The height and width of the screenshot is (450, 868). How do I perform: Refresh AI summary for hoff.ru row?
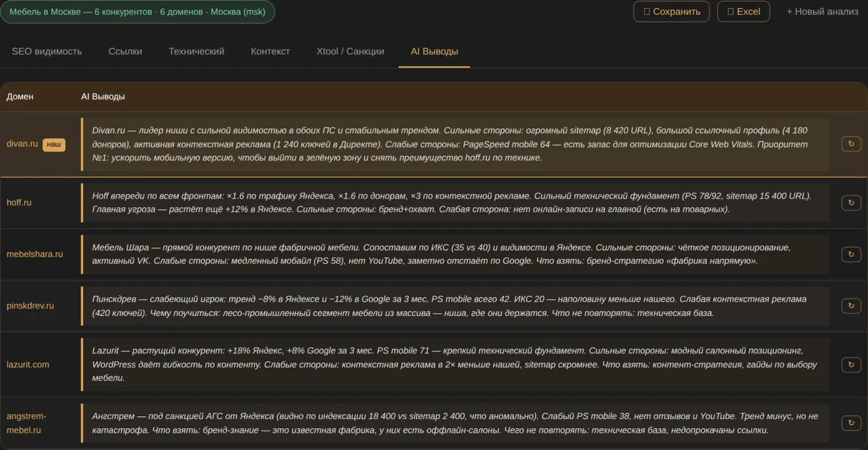point(851,202)
